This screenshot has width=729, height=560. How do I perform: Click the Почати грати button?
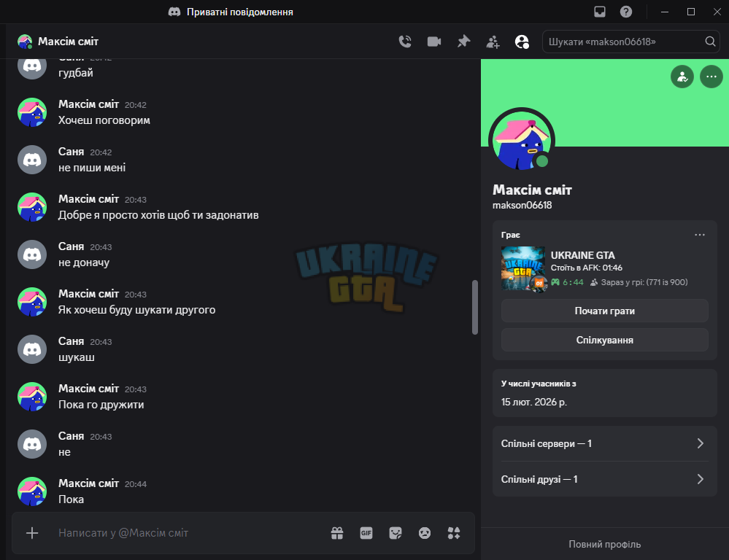(604, 311)
